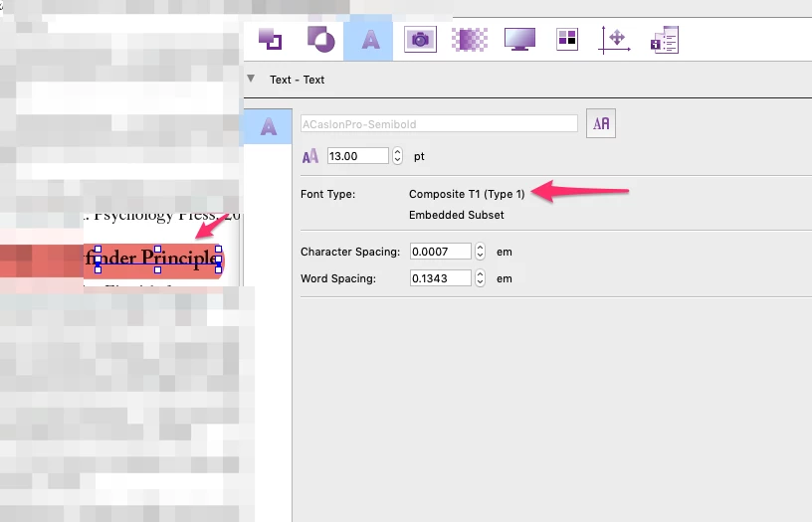The height and width of the screenshot is (522, 812).
Task: Click the 'Psychology Press' line in document
Action: tap(162, 216)
